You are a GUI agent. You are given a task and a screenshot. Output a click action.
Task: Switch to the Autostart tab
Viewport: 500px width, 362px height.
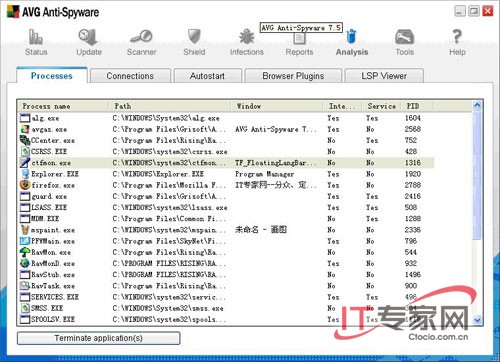(207, 76)
